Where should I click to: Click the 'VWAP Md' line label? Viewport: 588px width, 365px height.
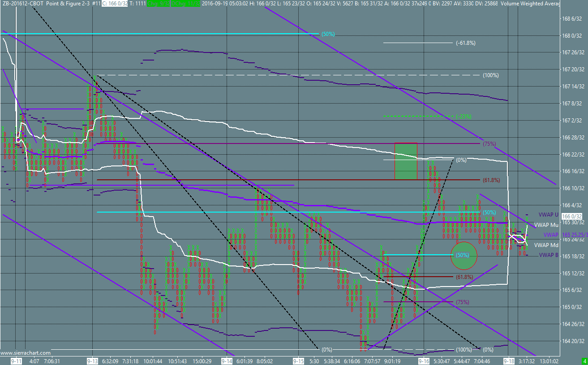(x=546, y=245)
